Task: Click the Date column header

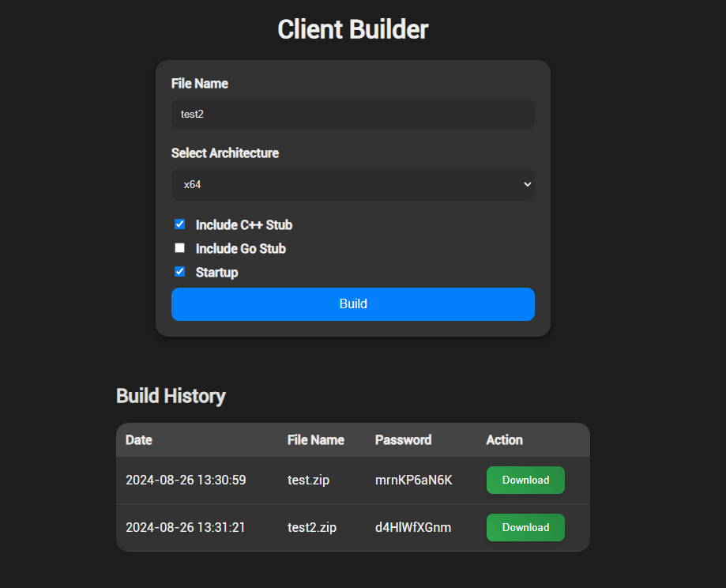Action: click(x=139, y=440)
